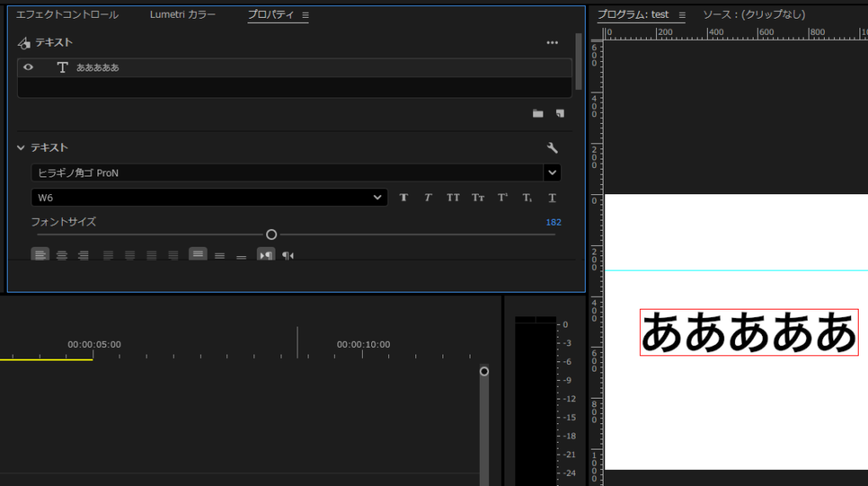Apply superscript text style
Screen dimensions: 868x486
tap(503, 198)
